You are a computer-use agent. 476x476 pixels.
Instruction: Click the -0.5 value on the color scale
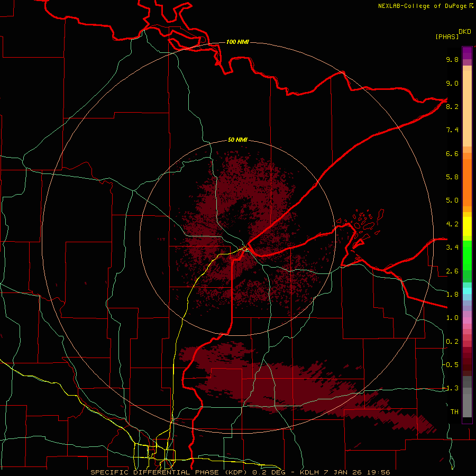point(451,365)
